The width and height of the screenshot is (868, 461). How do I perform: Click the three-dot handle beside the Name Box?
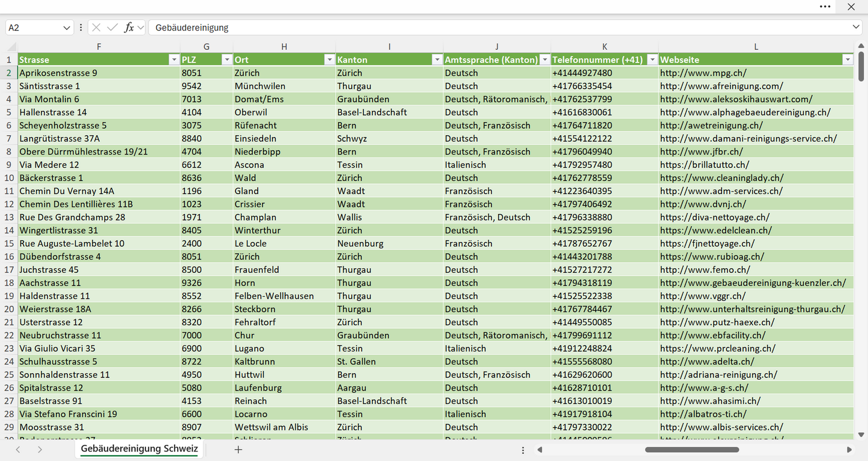click(x=80, y=28)
